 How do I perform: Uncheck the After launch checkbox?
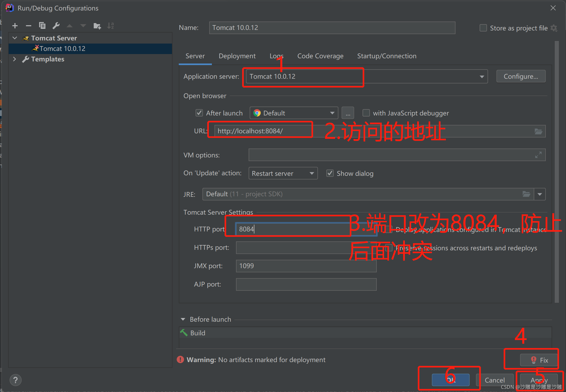pos(199,113)
